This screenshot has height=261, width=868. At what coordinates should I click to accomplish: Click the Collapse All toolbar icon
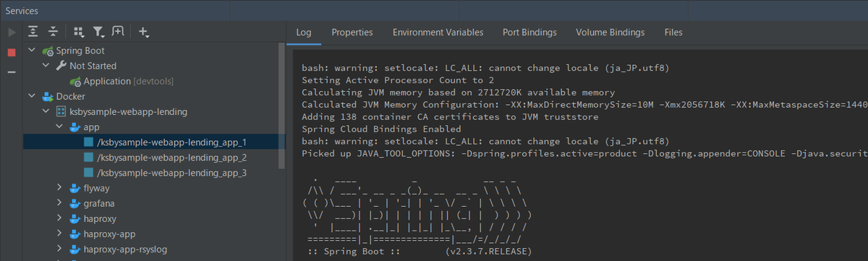click(53, 32)
